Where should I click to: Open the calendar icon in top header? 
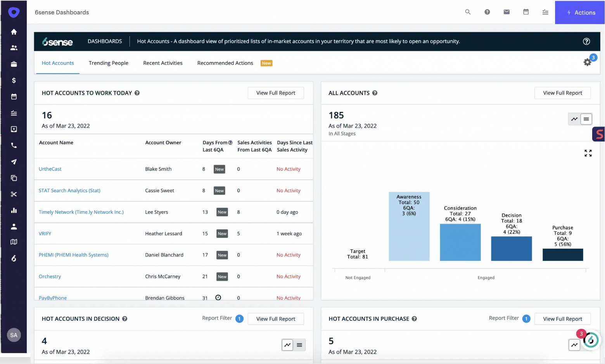click(526, 12)
